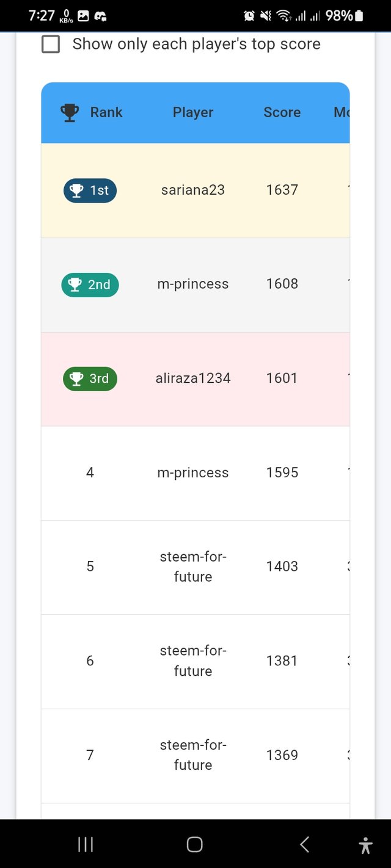This screenshot has height=868, width=391.
Task: Tap the accessibility icon in the navigation bar
Action: click(366, 844)
